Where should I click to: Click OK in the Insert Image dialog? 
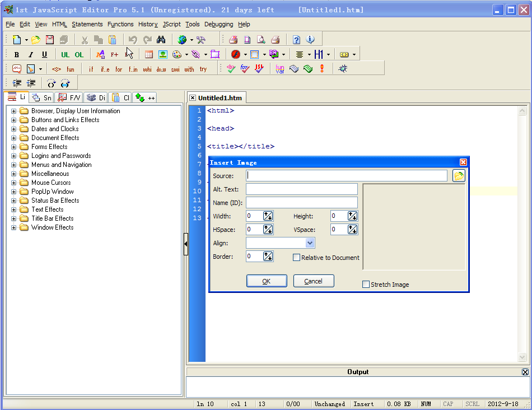point(267,281)
